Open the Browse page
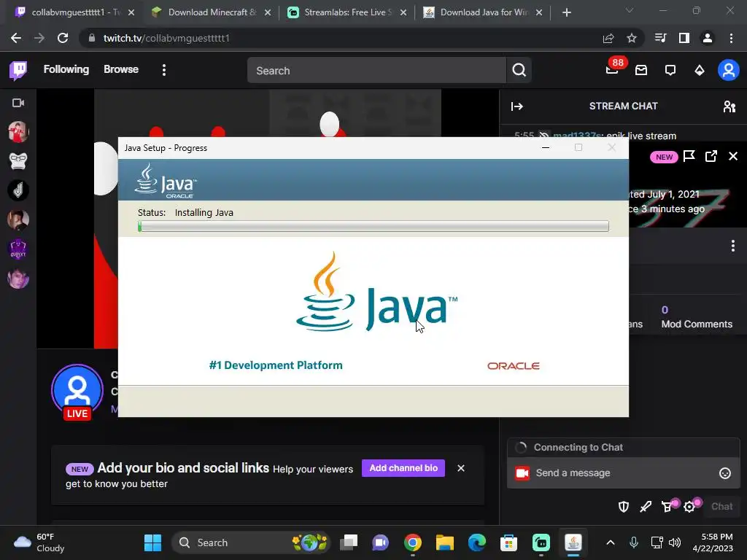This screenshot has width=747, height=560. coord(121,69)
